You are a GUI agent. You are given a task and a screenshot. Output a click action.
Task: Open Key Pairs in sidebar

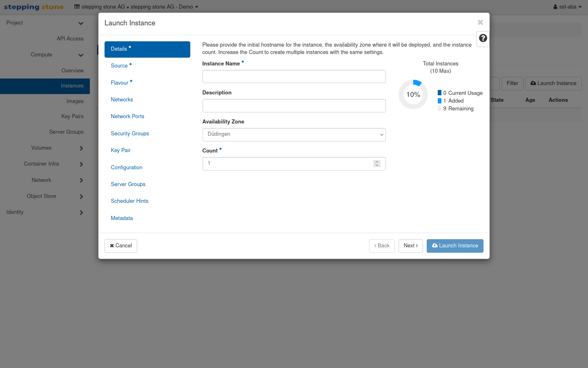click(x=72, y=117)
